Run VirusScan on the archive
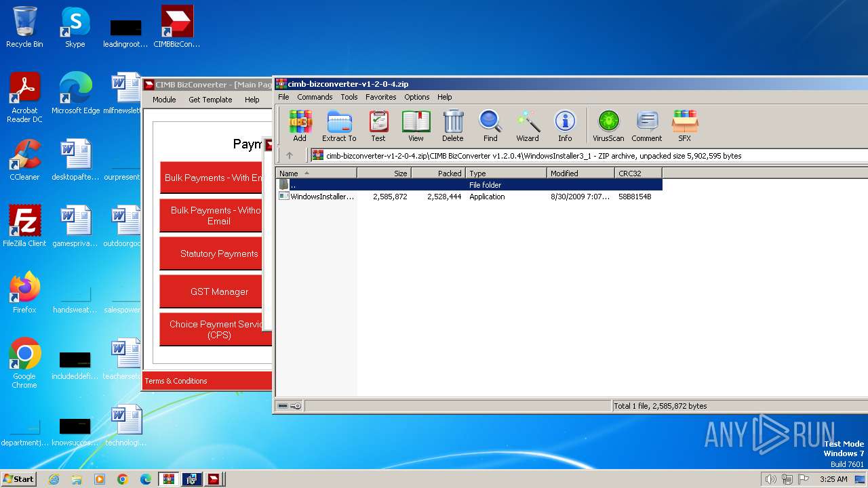This screenshot has height=488, width=868. click(608, 127)
